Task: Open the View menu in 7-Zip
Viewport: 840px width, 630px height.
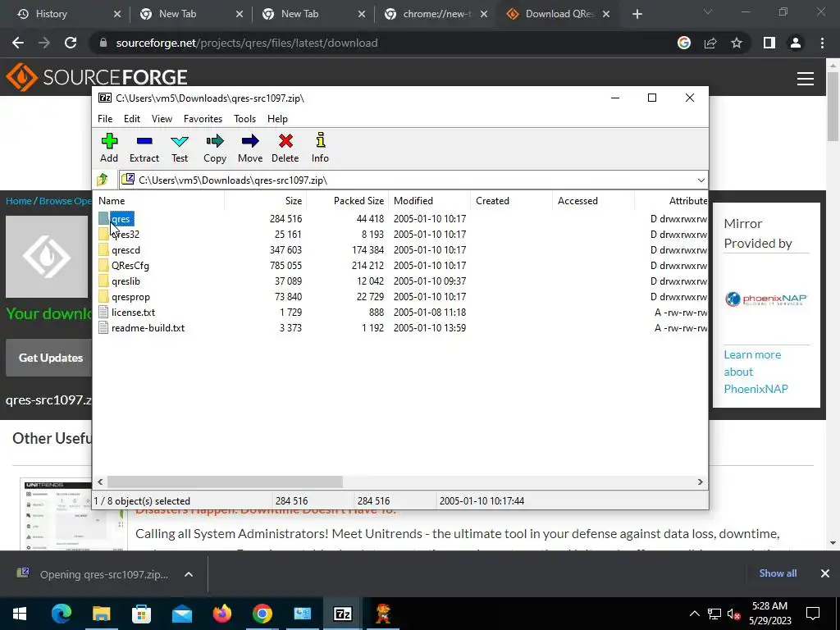Action: (x=162, y=119)
